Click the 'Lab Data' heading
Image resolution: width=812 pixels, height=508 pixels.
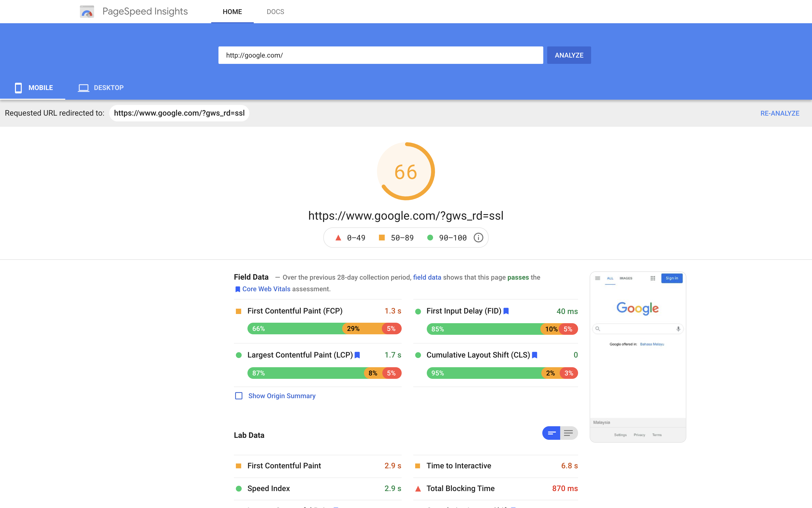point(249,435)
